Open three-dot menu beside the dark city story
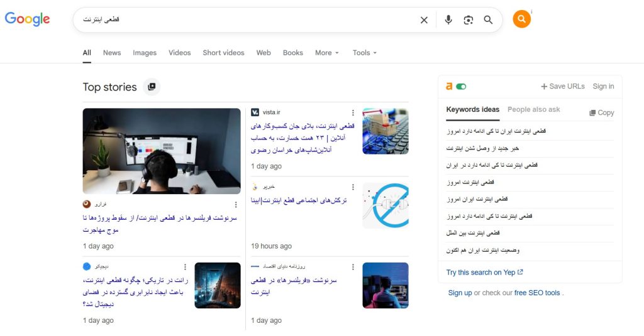Viewport: 644px width, 336px height. coord(186,267)
